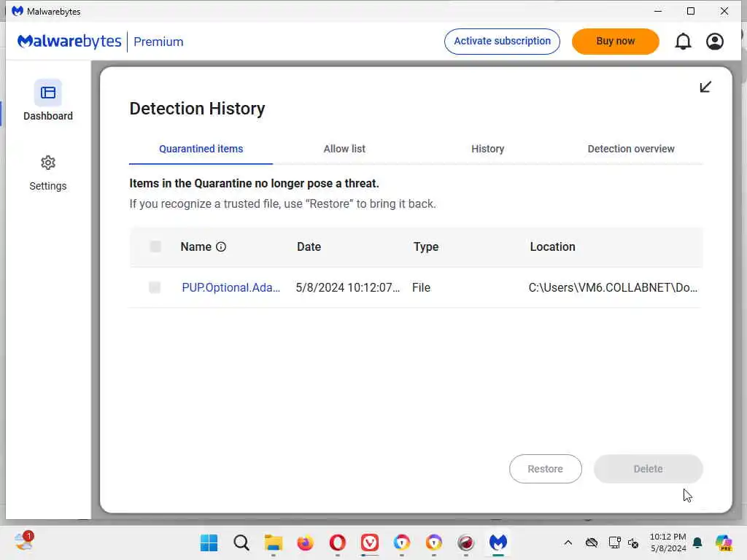The height and width of the screenshot is (560, 747).
Task: Click the orange Buy now button
Action: point(615,42)
